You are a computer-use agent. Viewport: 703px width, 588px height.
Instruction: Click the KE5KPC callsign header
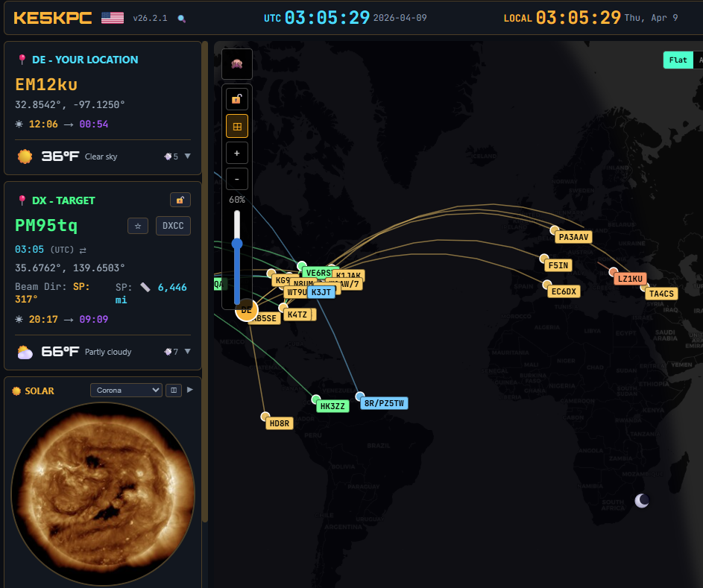click(53, 18)
